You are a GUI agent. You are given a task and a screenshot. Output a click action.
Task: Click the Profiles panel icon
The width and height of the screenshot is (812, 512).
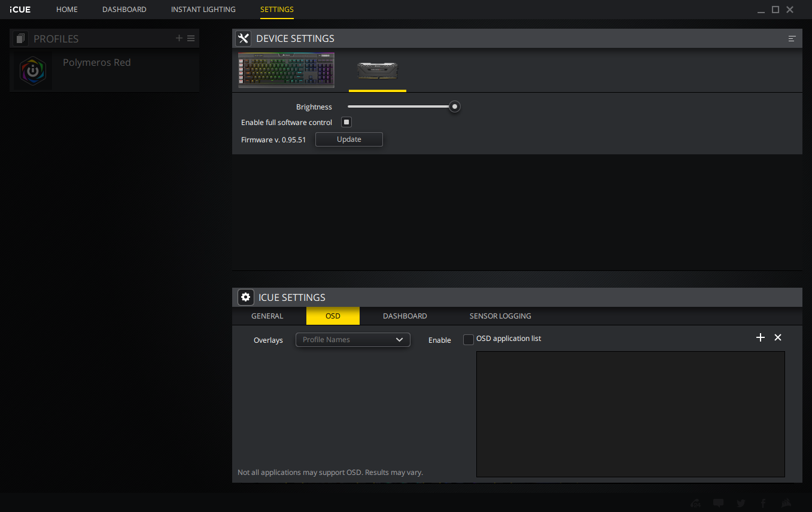point(21,38)
